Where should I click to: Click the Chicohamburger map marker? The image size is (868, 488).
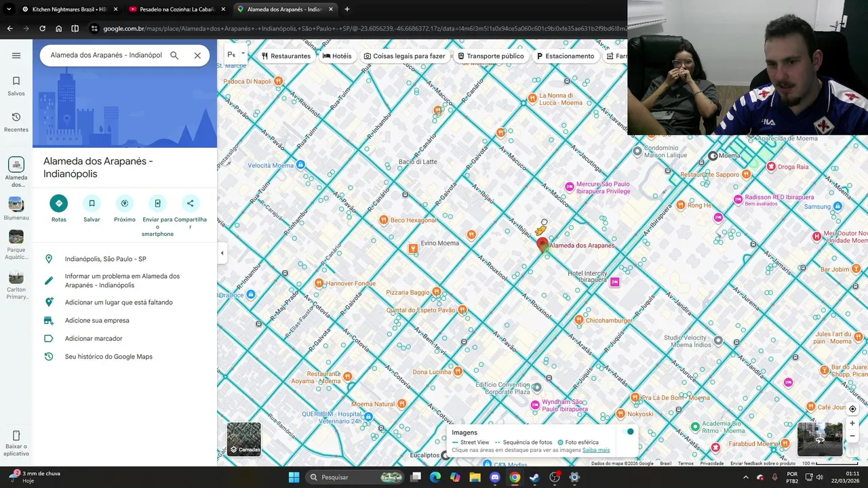578,320
